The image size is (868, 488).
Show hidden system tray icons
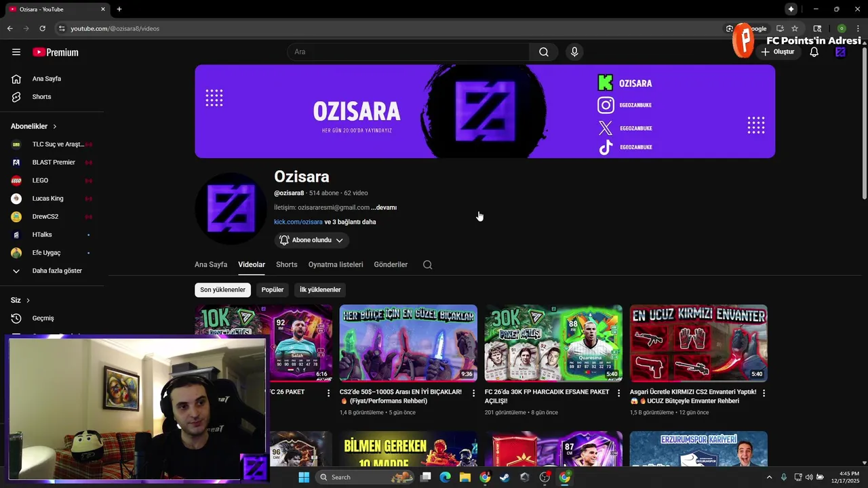(769, 477)
